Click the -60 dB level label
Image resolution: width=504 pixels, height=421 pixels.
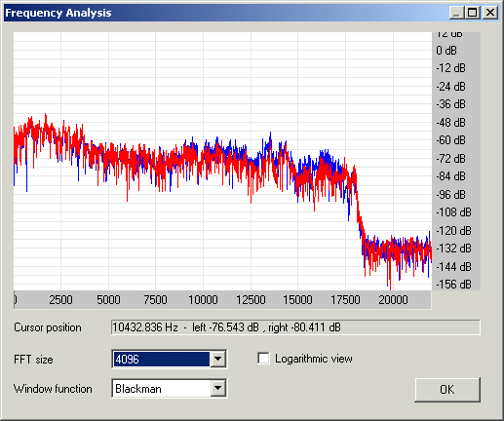click(x=450, y=140)
